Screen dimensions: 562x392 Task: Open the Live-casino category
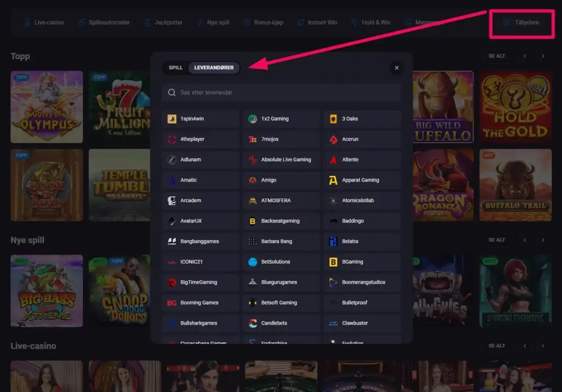tap(44, 22)
